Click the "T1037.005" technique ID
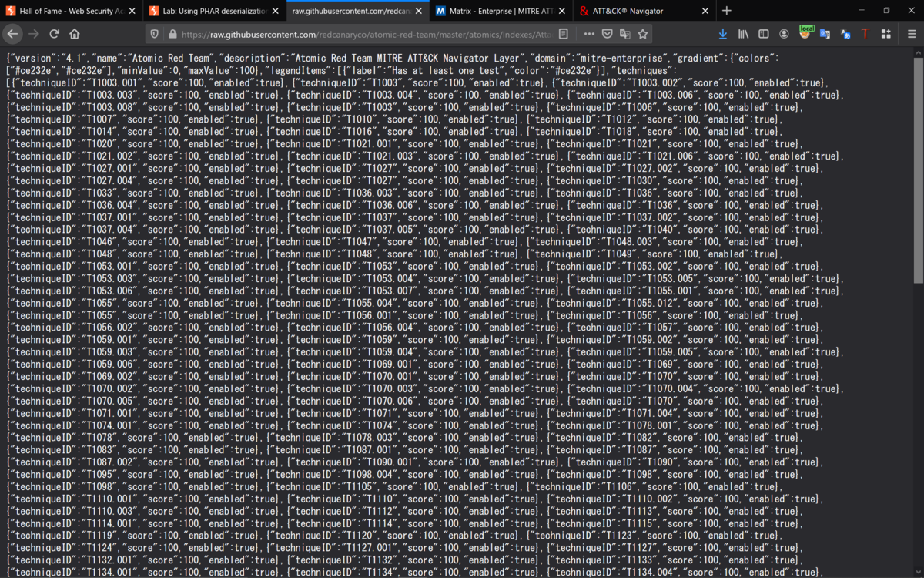 tap(390, 230)
